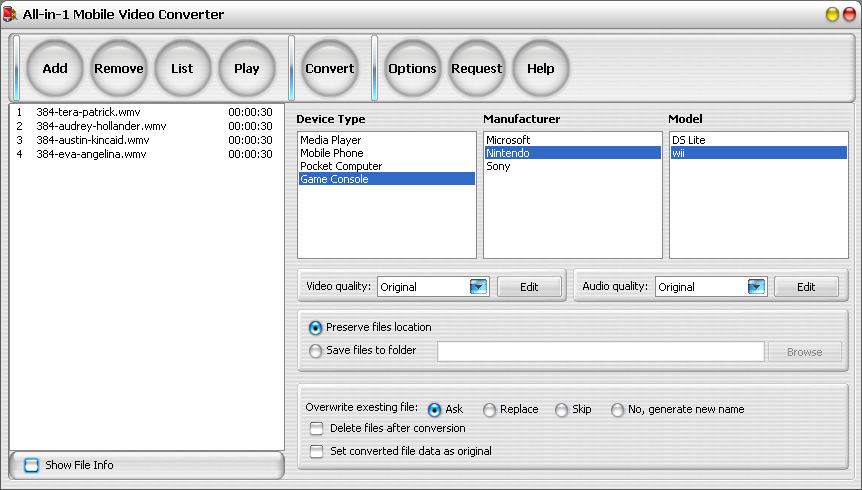Start conversion with the Convert button

pos(330,69)
